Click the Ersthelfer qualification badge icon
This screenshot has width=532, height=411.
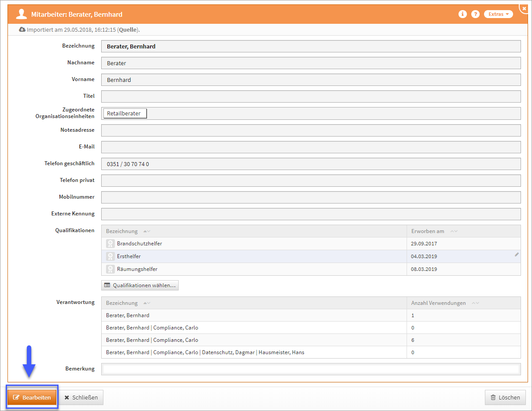pos(110,256)
